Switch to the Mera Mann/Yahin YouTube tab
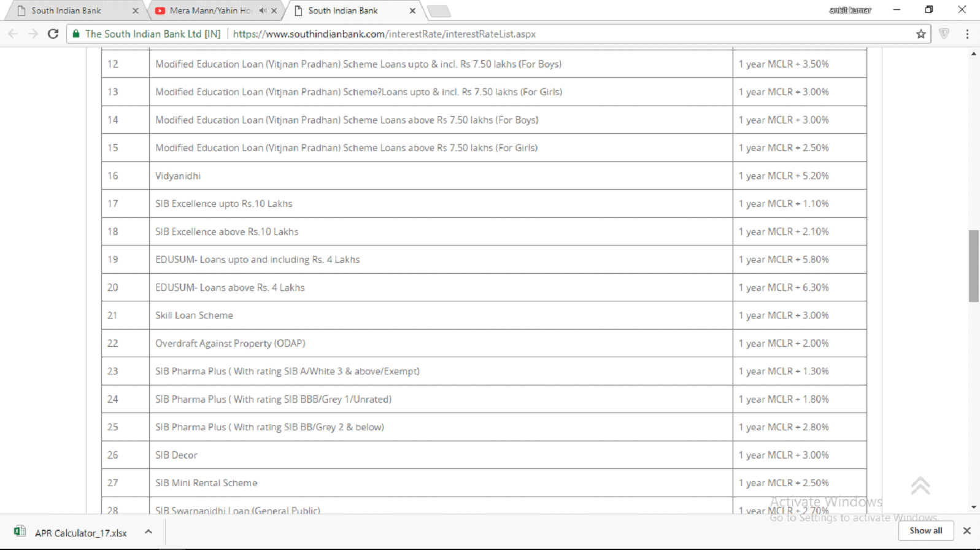The image size is (980, 550). (x=210, y=10)
